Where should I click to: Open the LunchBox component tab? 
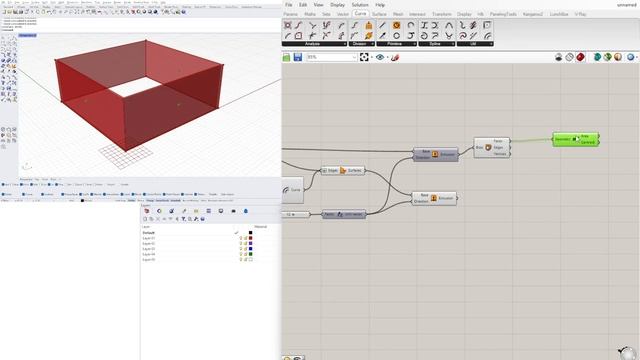[x=559, y=14]
